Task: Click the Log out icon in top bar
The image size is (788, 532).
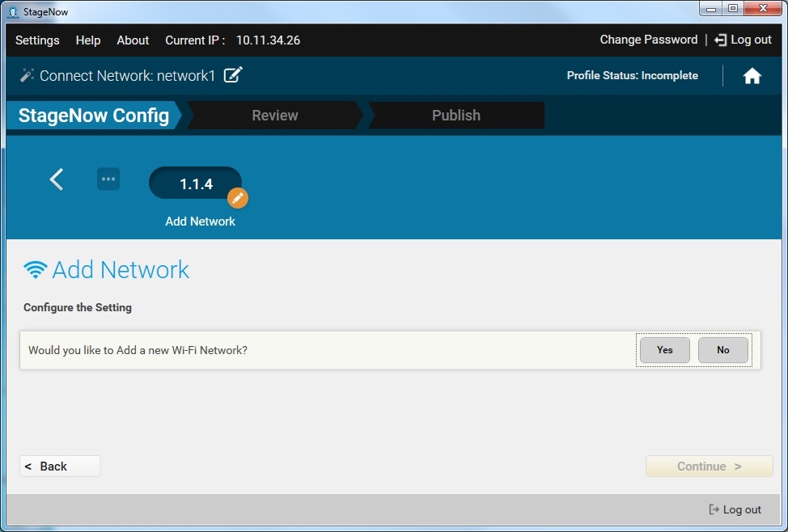Action: point(720,40)
